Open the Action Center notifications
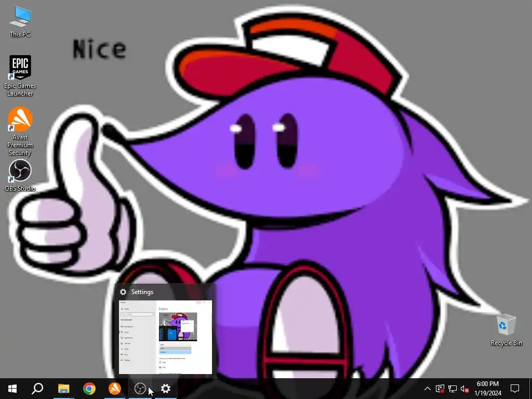This screenshot has width=532, height=399. tap(515, 389)
